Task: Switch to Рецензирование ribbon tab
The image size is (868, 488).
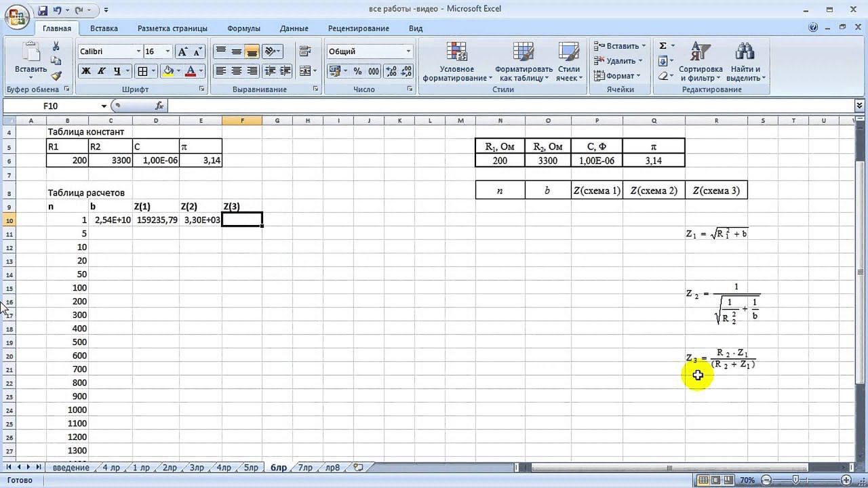Action: (x=358, y=28)
